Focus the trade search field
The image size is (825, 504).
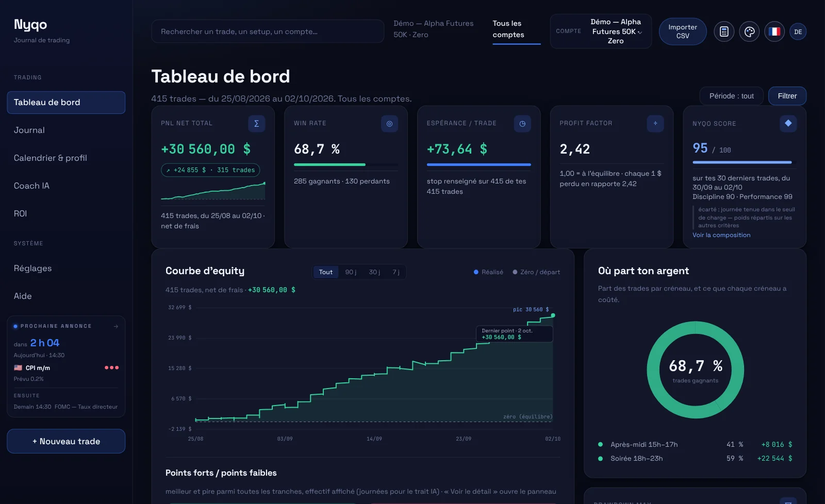pos(268,31)
